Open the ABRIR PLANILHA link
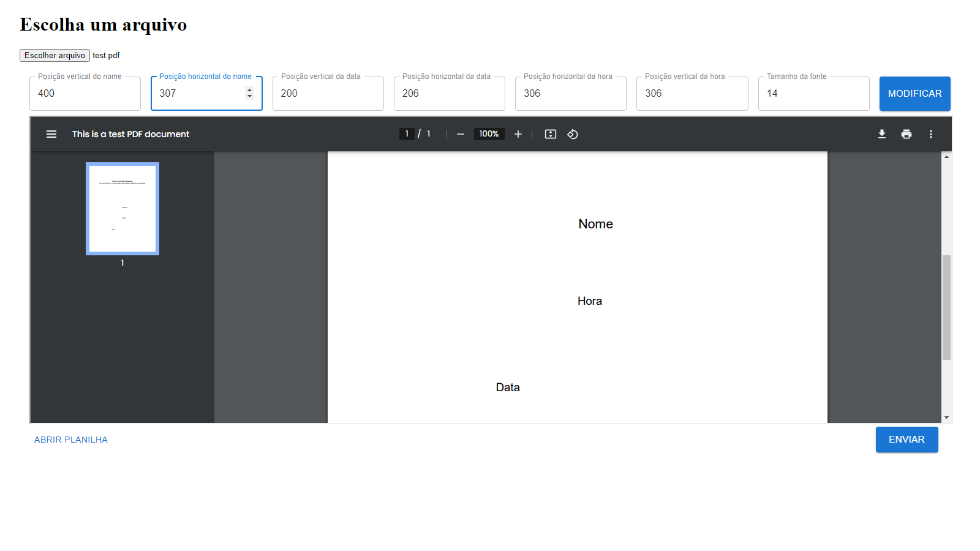 click(70, 440)
